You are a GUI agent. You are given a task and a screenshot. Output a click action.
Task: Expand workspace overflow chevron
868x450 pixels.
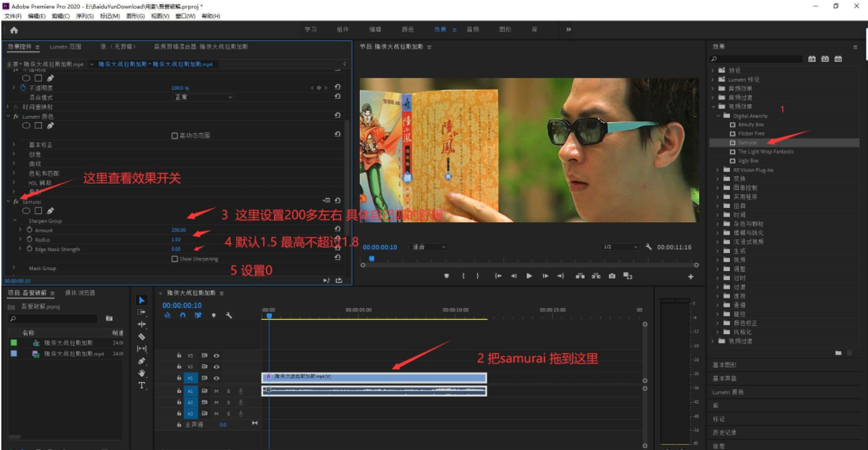tap(569, 29)
